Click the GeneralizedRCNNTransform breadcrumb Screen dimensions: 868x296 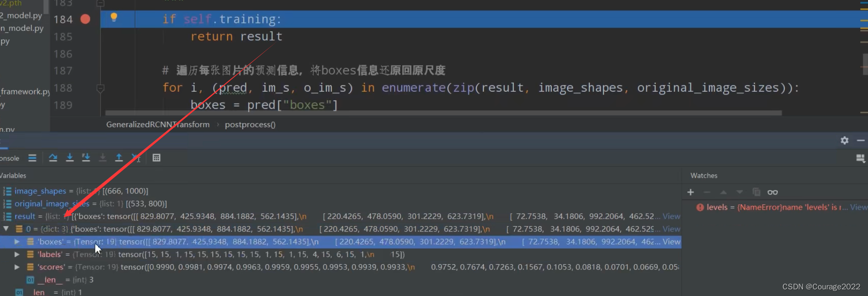[158, 124]
